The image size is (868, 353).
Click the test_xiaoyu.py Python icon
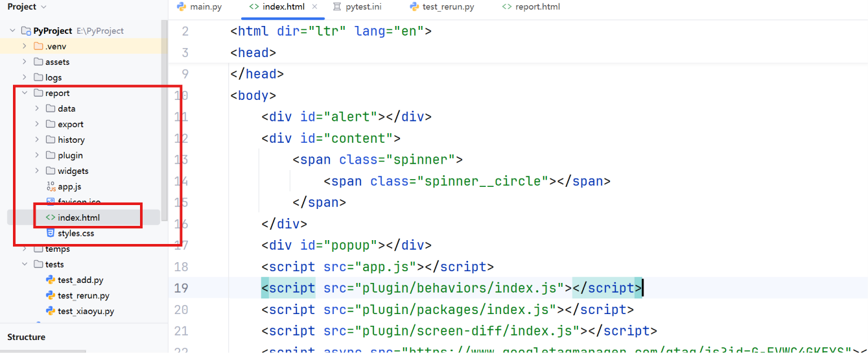click(51, 311)
